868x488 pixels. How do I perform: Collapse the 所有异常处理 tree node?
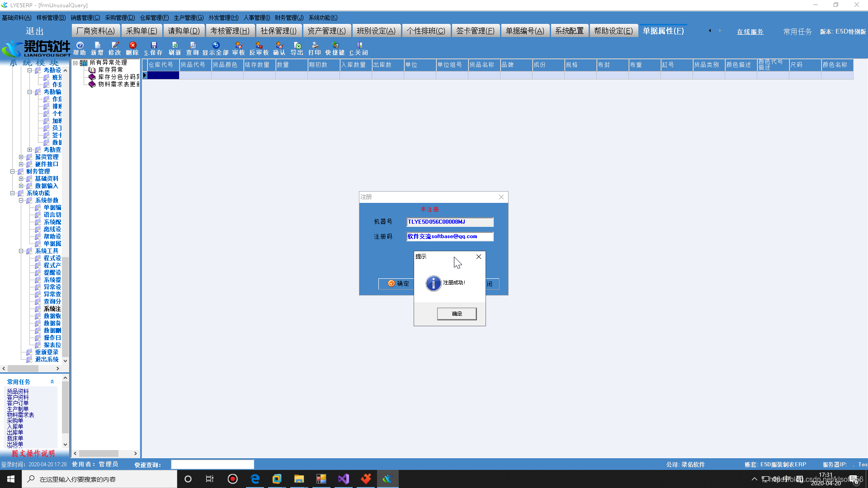pos(75,63)
